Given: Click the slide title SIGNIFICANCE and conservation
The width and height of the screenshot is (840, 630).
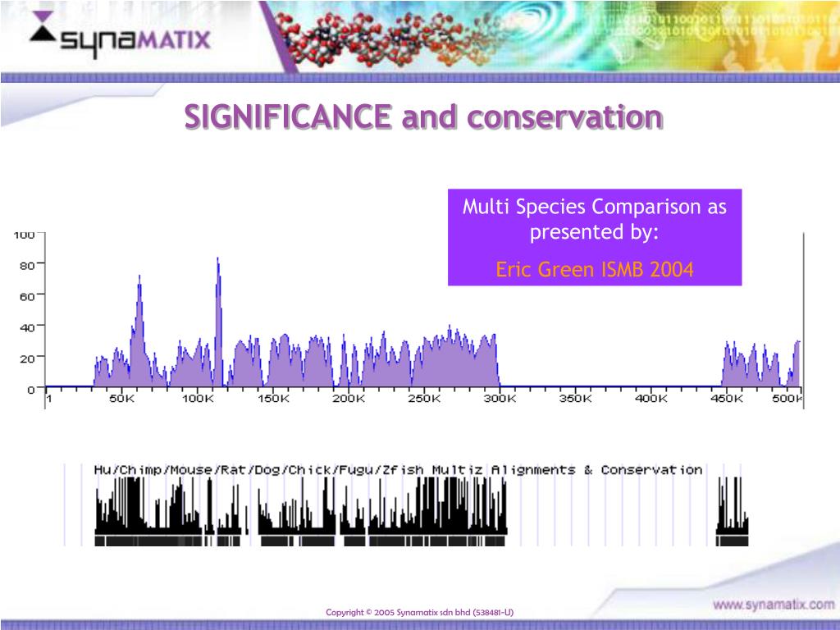Looking at the screenshot, I should click(424, 116).
